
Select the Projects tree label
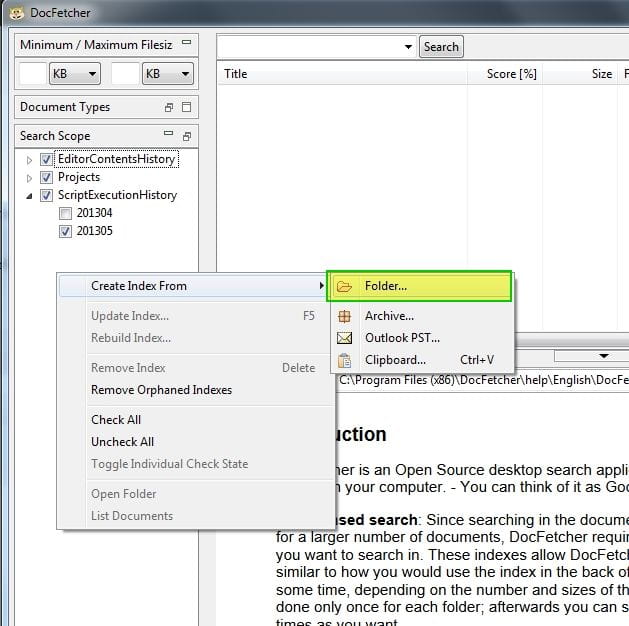[x=79, y=177]
